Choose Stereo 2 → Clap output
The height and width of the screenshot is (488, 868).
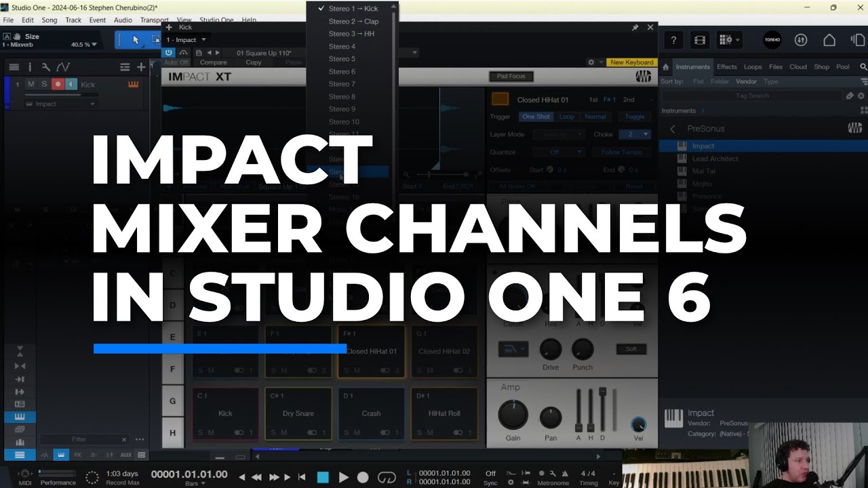pyautogui.click(x=352, y=21)
